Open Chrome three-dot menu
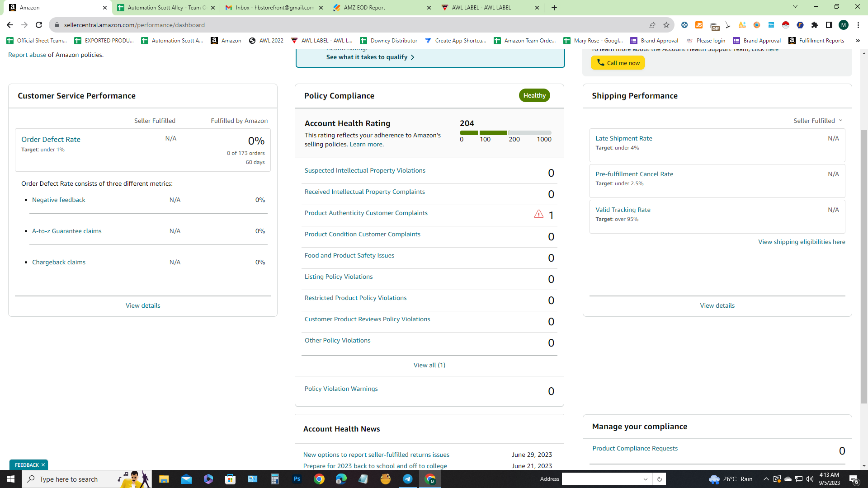Viewport: 868px width, 488px height. pos(858,25)
